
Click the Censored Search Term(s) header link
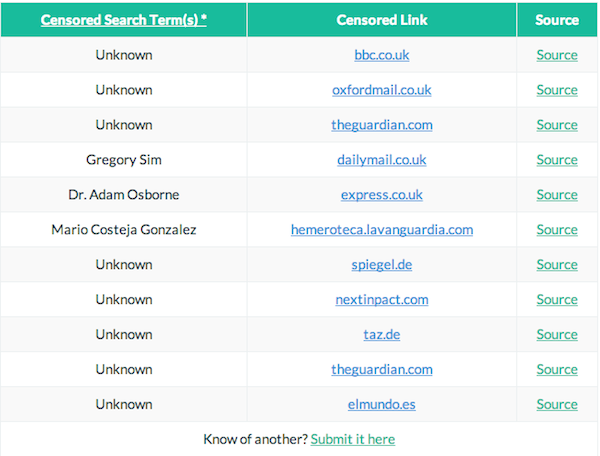tap(123, 19)
